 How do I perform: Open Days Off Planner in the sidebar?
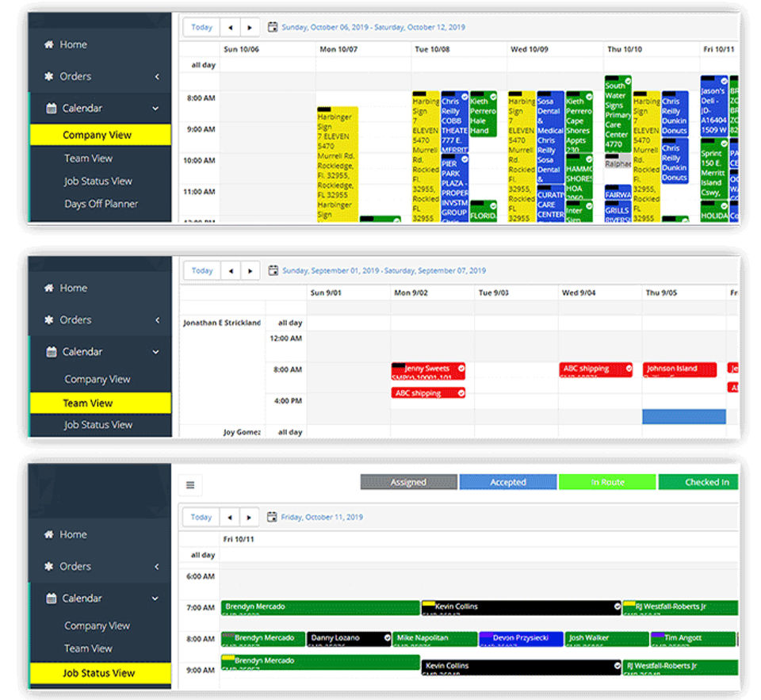pyautogui.click(x=101, y=204)
